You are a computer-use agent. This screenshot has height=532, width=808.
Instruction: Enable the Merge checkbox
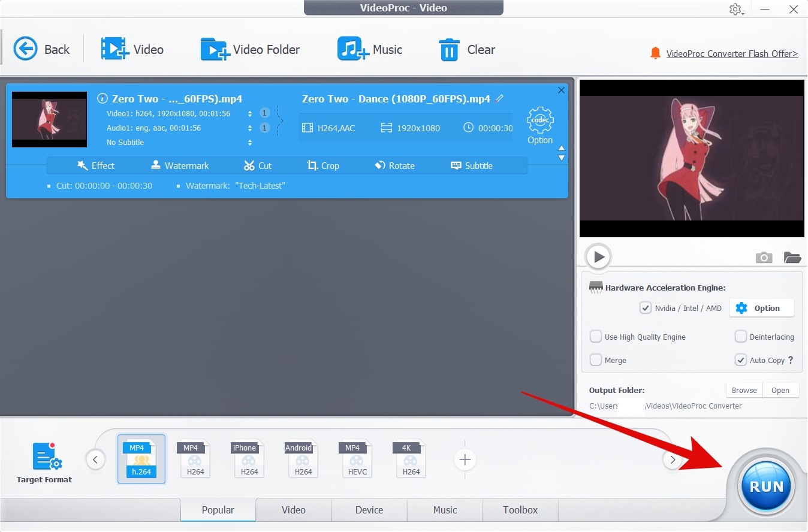pos(596,360)
